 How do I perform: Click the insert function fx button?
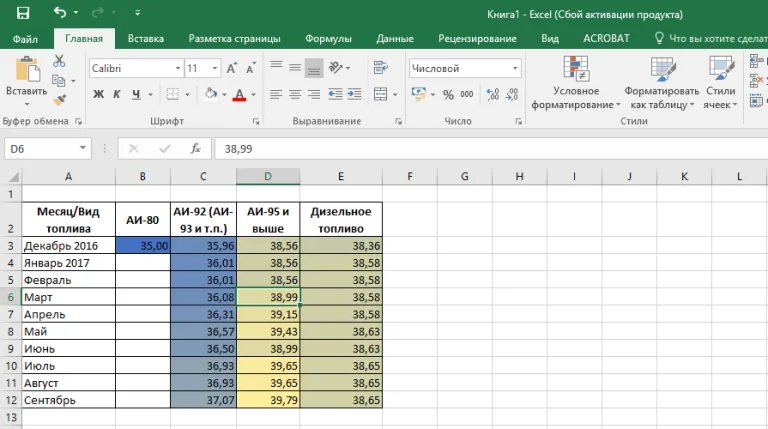[195, 148]
